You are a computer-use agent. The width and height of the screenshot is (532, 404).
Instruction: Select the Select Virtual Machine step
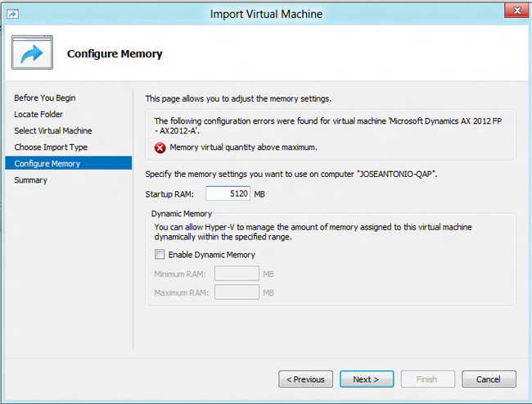[53, 130]
